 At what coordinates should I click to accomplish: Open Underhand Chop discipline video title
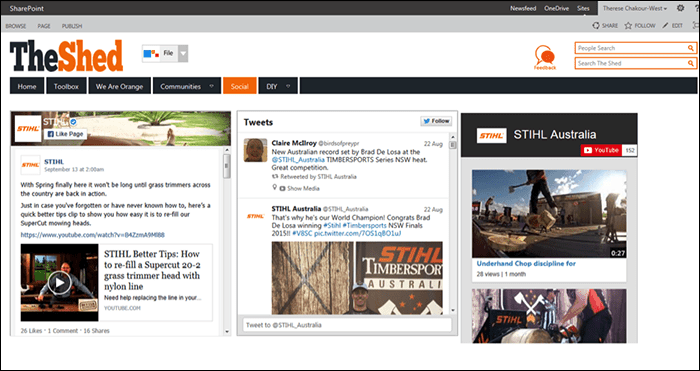point(526,263)
